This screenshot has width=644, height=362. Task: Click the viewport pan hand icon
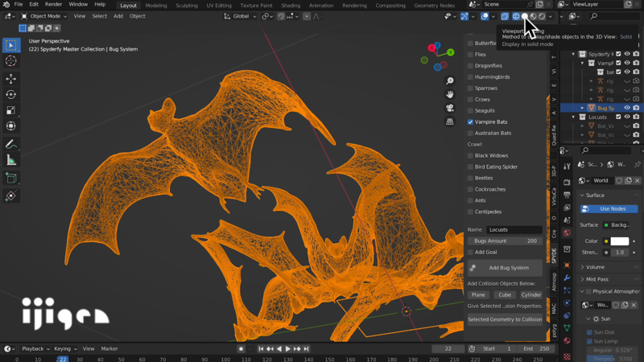pyautogui.click(x=450, y=94)
